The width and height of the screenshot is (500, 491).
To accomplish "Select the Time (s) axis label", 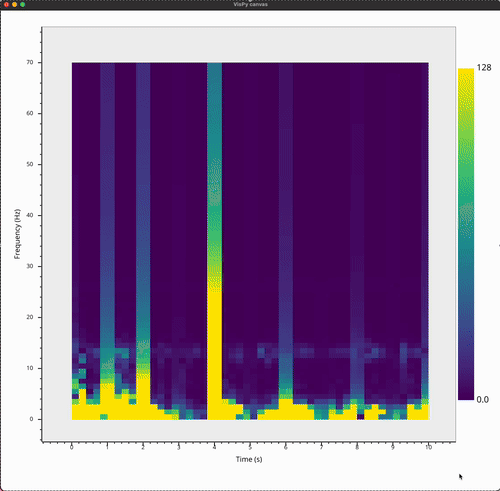I will [x=249, y=459].
